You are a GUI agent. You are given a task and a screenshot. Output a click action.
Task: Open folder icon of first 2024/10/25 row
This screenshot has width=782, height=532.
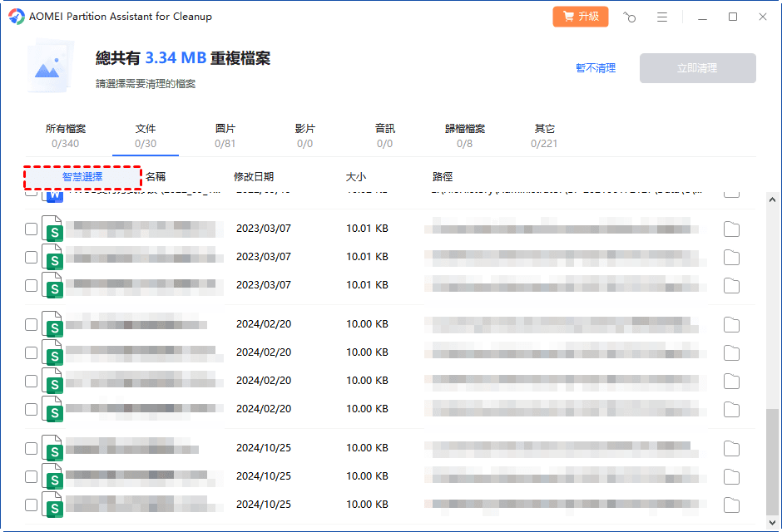pyautogui.click(x=731, y=449)
